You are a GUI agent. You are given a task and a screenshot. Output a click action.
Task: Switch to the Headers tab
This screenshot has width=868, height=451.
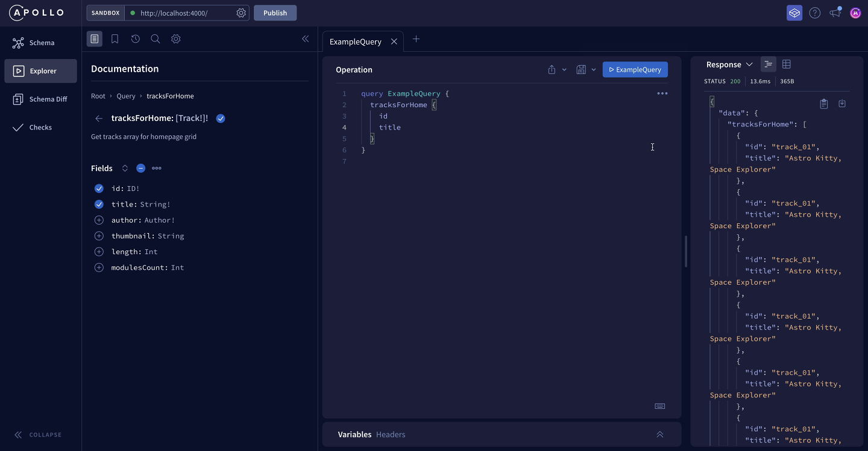[x=391, y=435]
